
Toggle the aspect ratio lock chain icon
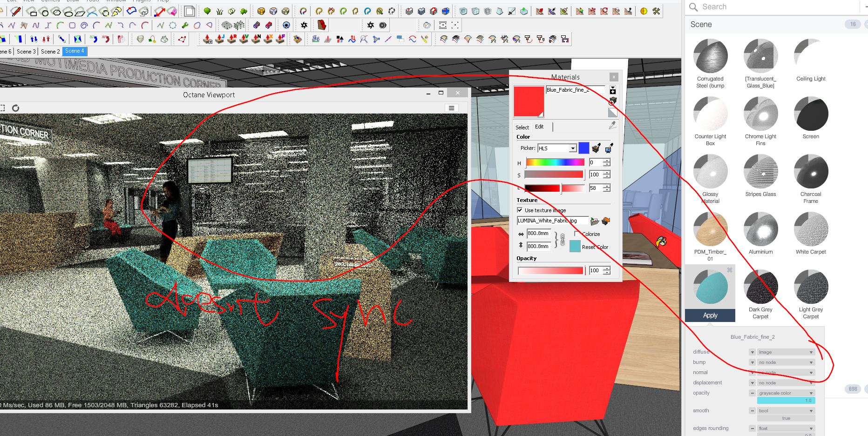coord(563,240)
